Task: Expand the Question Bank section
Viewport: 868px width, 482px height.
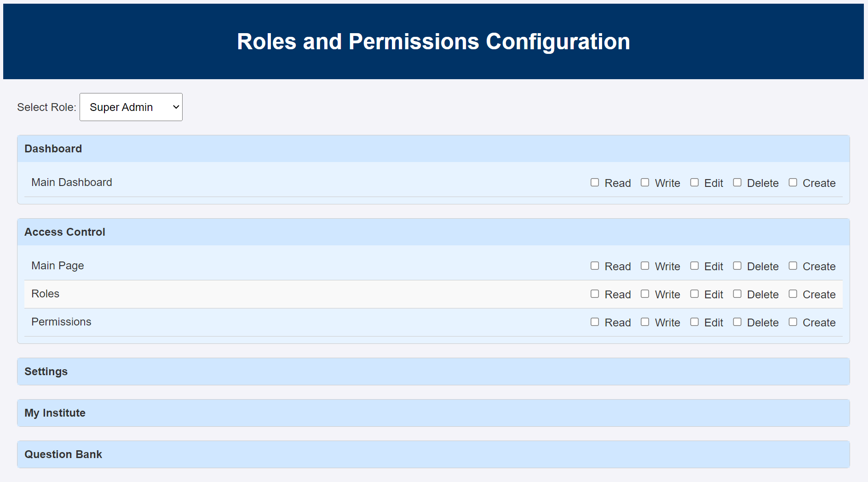Action: [x=433, y=454]
